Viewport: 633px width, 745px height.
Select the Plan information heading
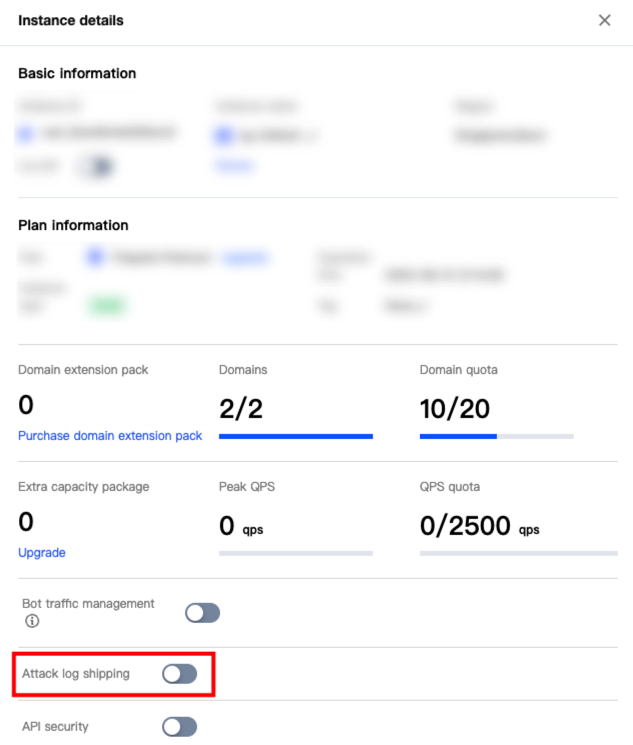pos(73,225)
